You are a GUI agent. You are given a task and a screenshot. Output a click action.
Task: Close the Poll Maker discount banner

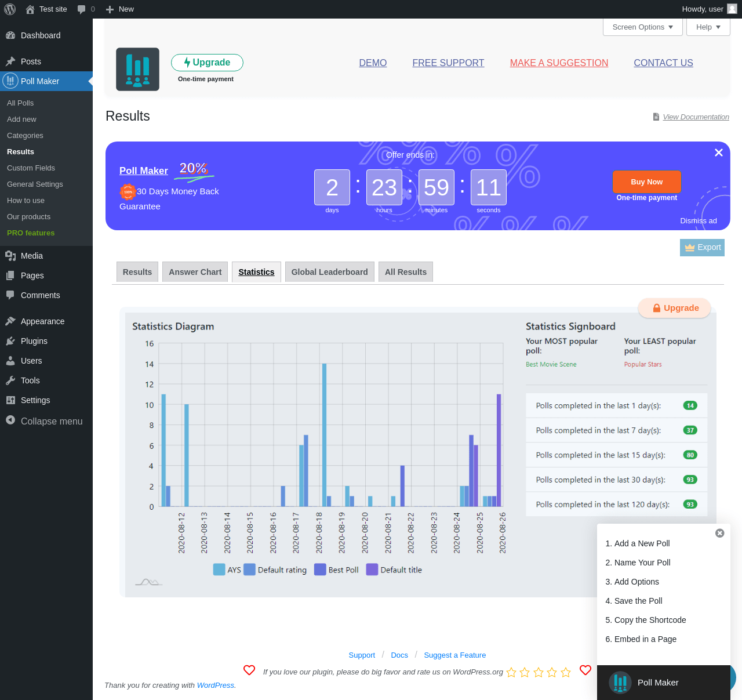718,153
